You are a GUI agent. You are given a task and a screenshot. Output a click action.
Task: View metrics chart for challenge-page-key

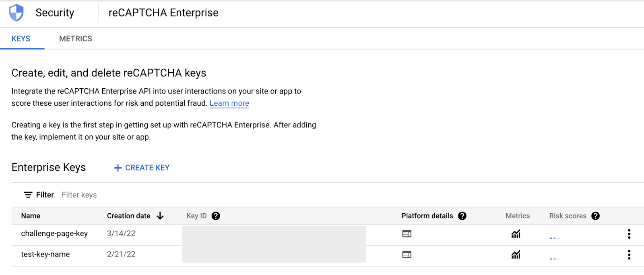click(x=516, y=234)
